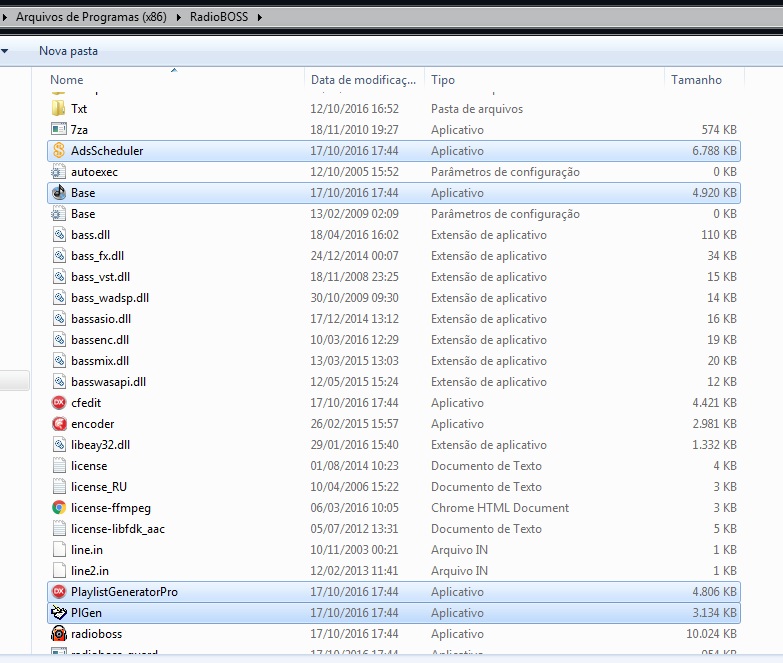Click the license-ffmpeg Chrome icon
Image resolution: width=783 pixels, height=663 pixels.
[58, 508]
